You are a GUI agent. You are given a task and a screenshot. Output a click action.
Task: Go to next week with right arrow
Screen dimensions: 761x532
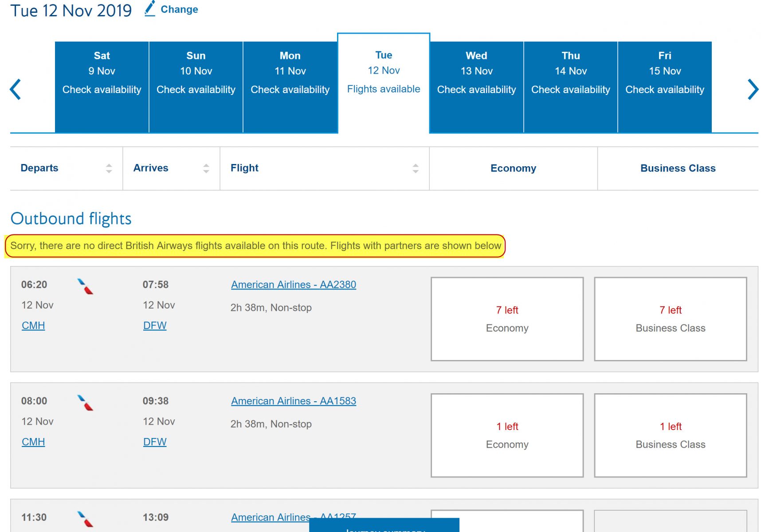tap(753, 89)
